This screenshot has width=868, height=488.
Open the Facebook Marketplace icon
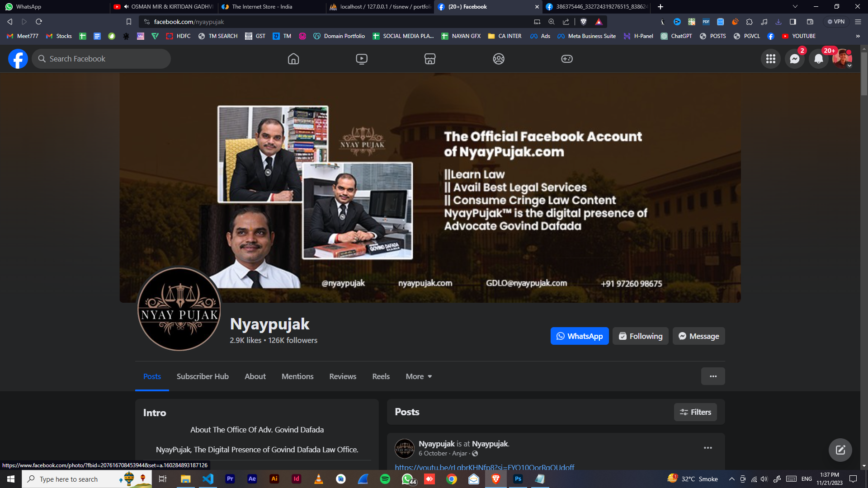click(430, 59)
